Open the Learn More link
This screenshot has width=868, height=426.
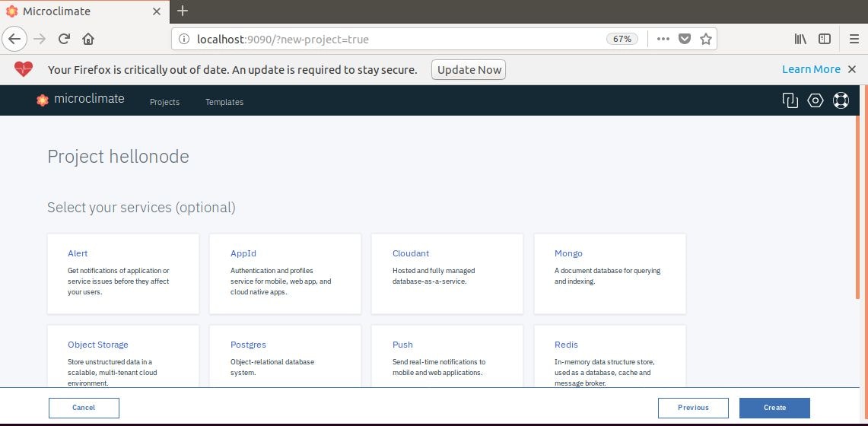tap(811, 69)
